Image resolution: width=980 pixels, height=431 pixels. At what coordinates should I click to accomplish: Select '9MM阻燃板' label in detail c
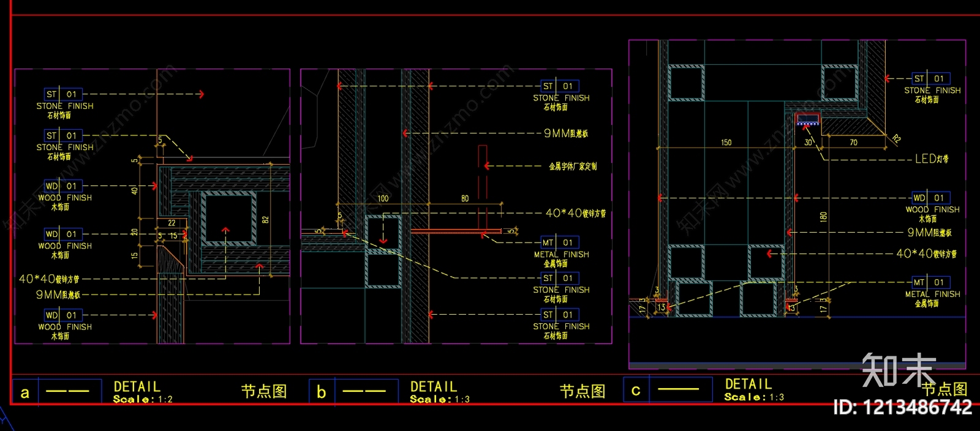(x=929, y=233)
